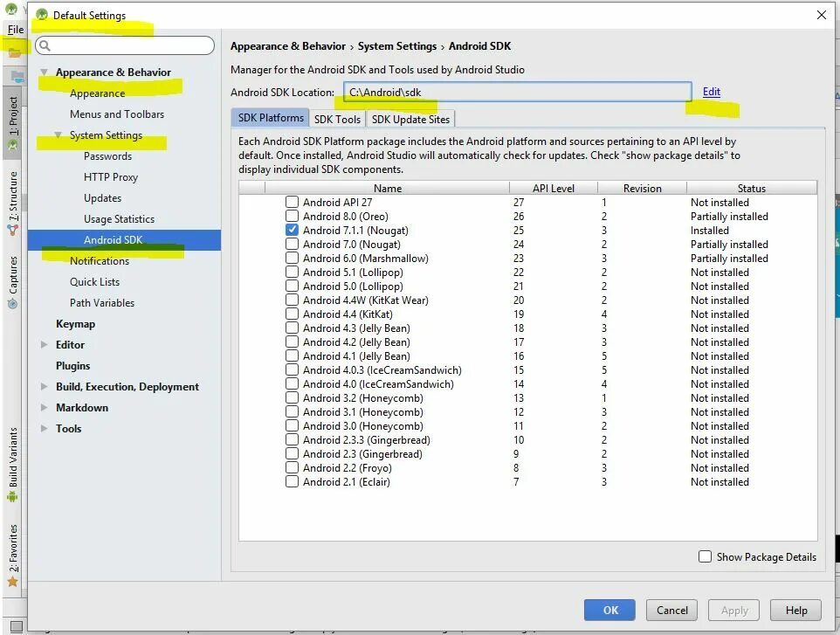Check Android 2.1 (Eclair) checkbox
The width and height of the screenshot is (840, 635).
[292, 482]
